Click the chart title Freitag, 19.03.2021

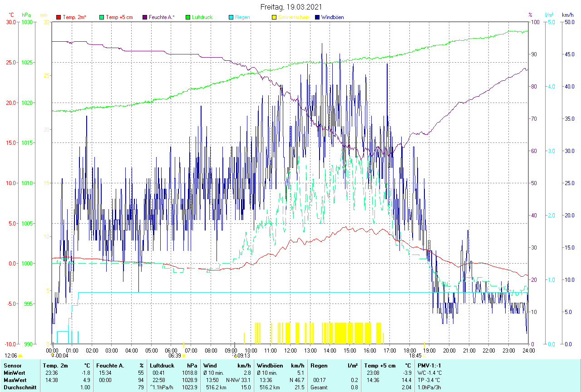291,7
